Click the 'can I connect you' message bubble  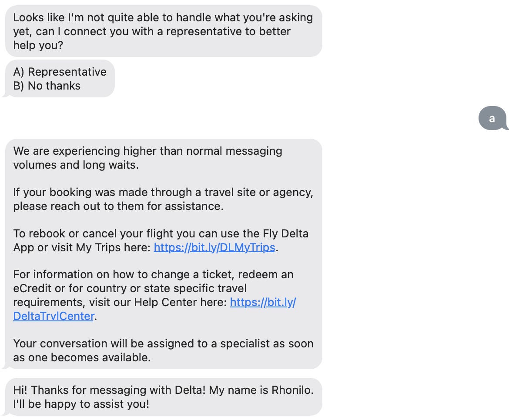[x=163, y=31]
